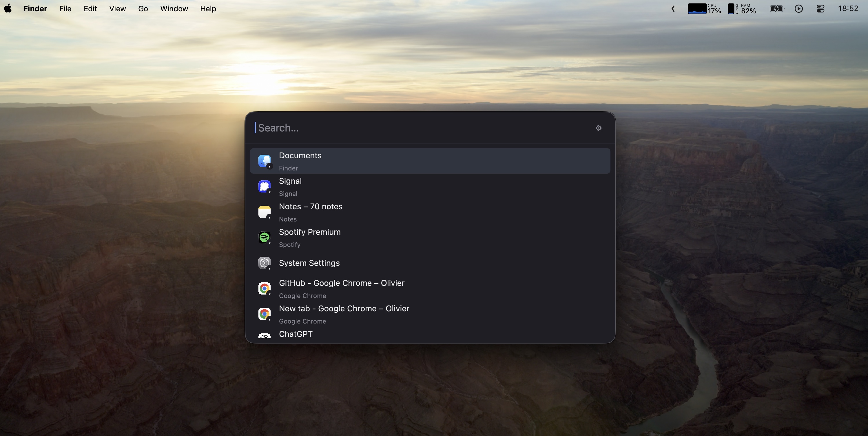
Task: Click the Signal app icon
Action: pyautogui.click(x=265, y=186)
